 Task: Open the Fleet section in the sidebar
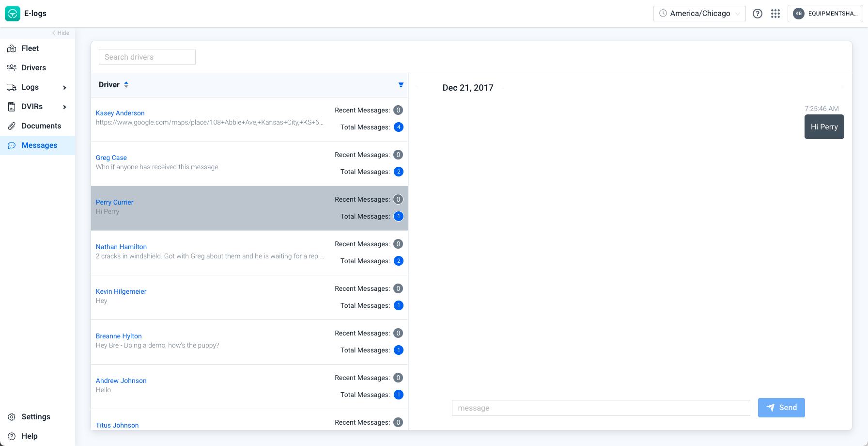(30, 48)
